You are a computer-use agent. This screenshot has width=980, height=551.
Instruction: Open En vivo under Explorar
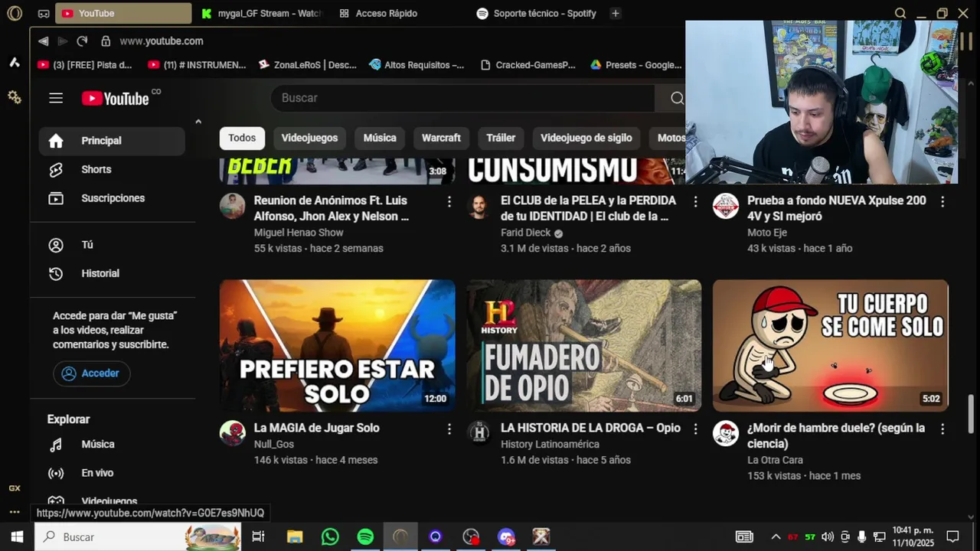112,473
